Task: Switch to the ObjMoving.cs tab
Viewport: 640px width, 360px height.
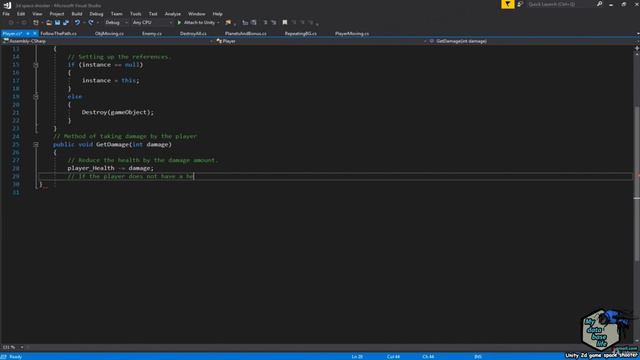Action: point(109,33)
